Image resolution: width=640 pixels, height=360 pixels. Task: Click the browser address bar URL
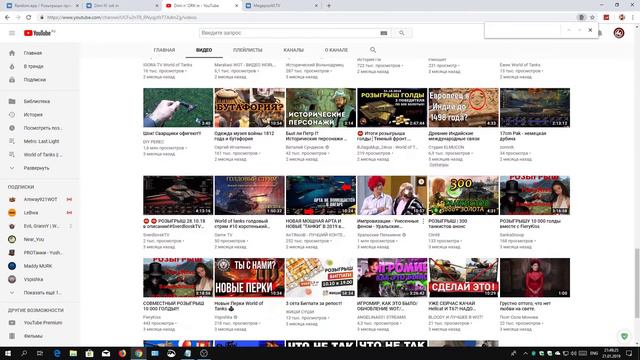tap(122, 18)
